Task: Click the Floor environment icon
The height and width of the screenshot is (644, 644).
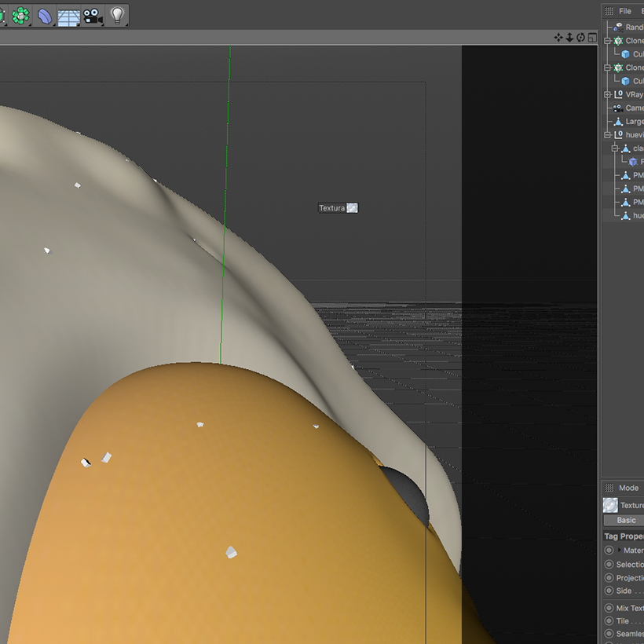Action: tap(68, 15)
